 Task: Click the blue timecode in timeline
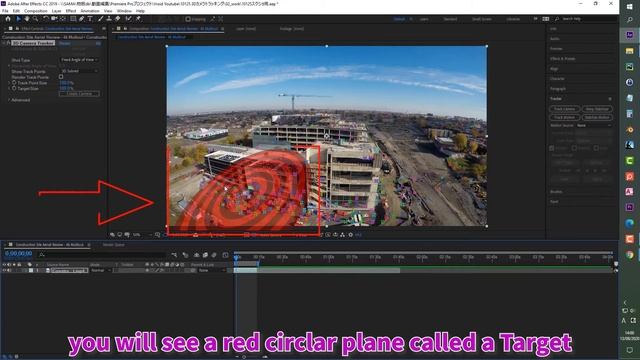point(18,253)
